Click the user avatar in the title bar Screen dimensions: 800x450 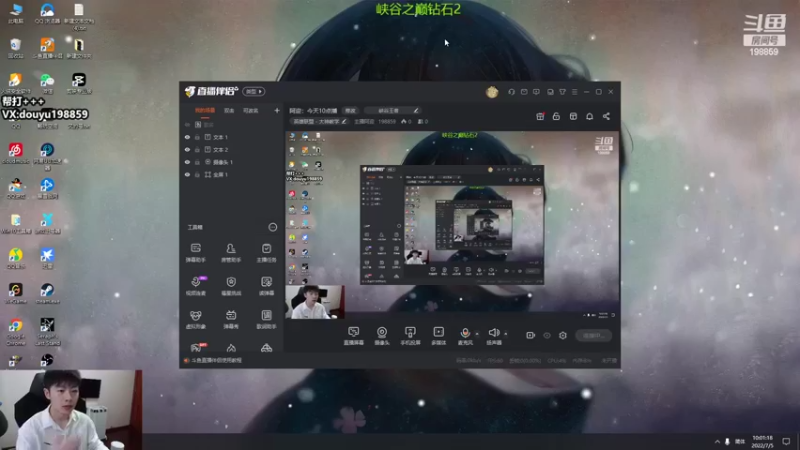(x=492, y=92)
